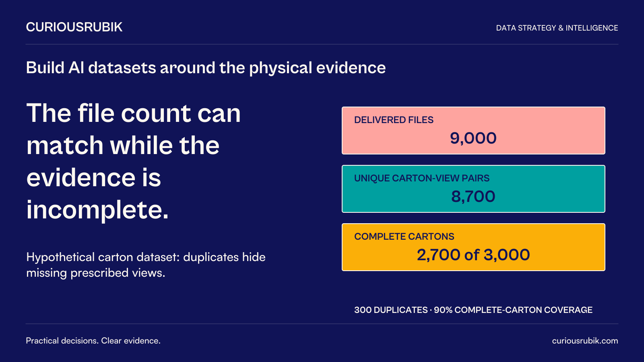Image resolution: width=644 pixels, height=362 pixels.
Task: Click the 'COMPLETE CARTONS' label
Action: [x=404, y=237]
